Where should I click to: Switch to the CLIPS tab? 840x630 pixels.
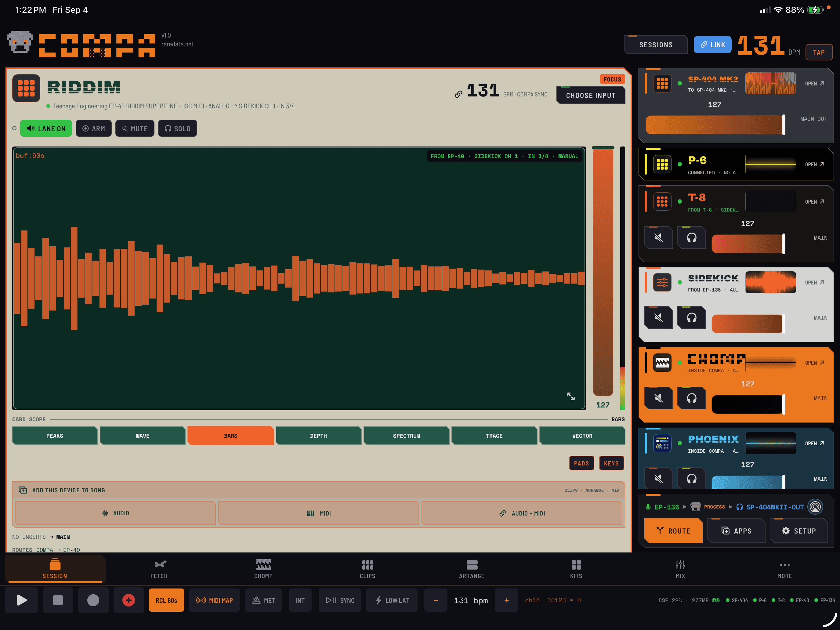point(367,569)
